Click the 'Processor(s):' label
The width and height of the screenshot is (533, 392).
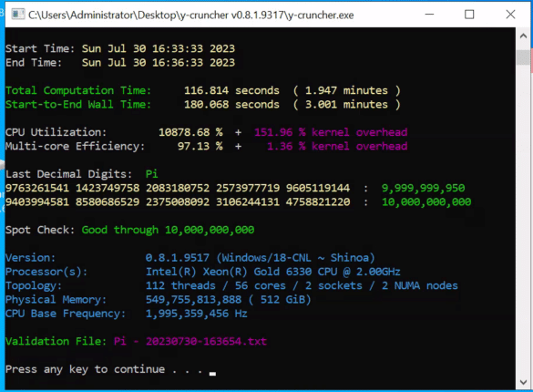pyautogui.click(x=46, y=272)
